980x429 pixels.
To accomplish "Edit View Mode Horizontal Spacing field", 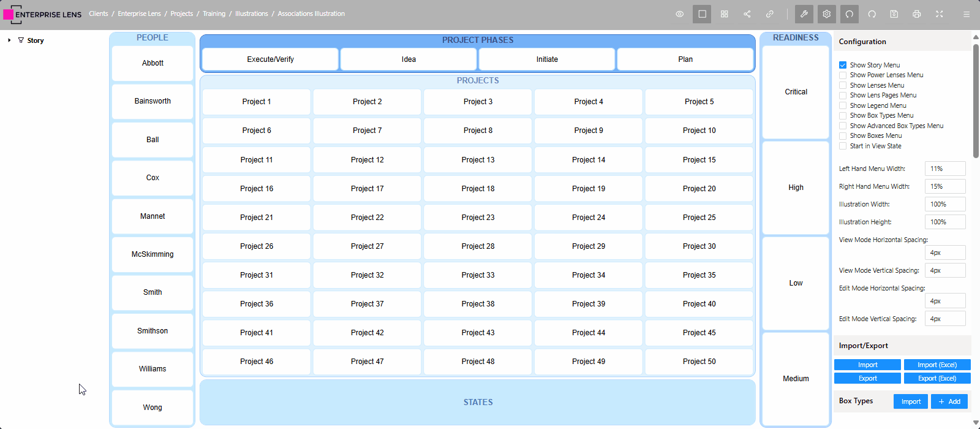I will click(945, 252).
